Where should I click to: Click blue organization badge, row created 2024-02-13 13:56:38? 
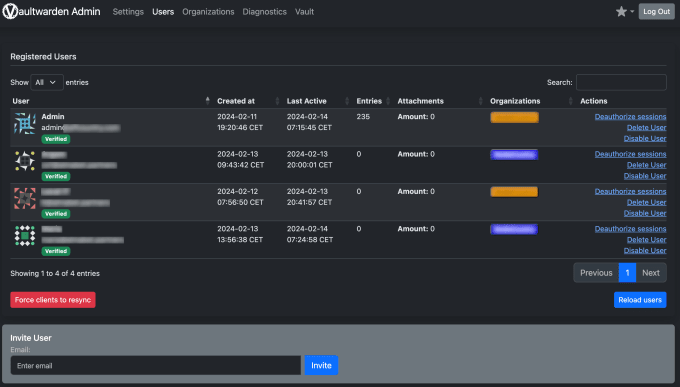pos(514,229)
